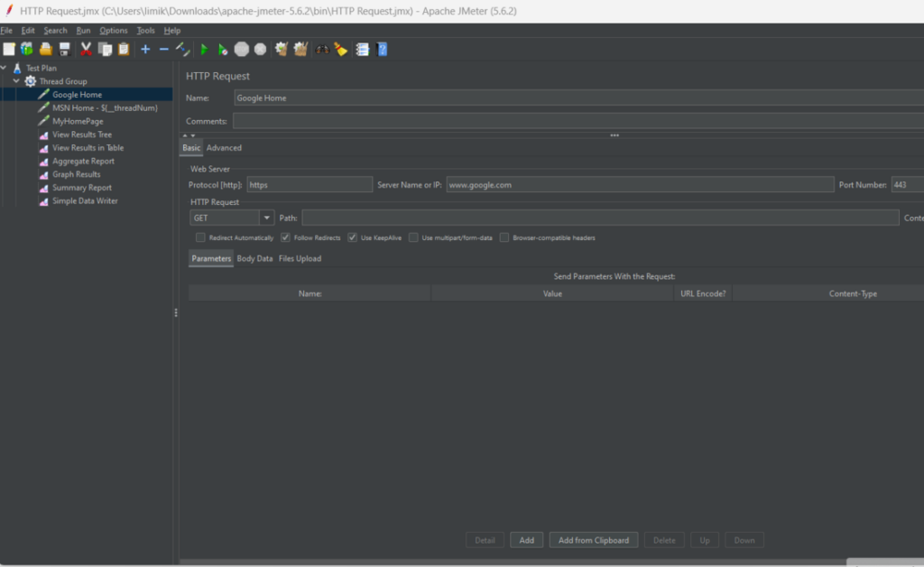Click the Search binoculars icon
The height and width of the screenshot is (567, 924).
coord(321,50)
